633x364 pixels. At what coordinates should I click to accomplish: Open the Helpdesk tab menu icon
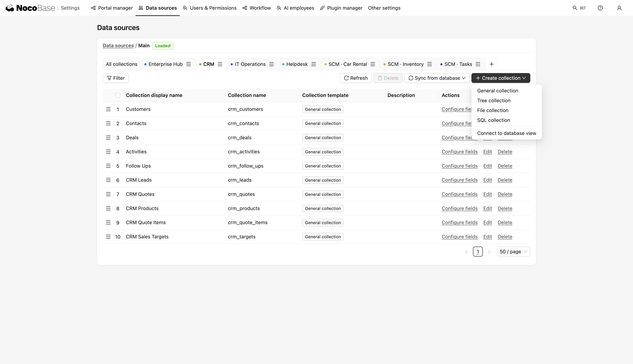point(314,64)
